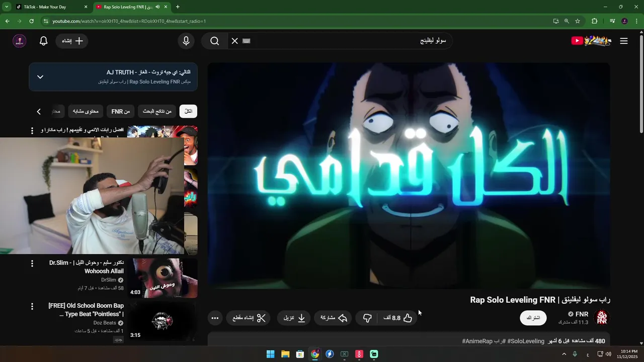The image size is (644, 362).
Task: Close the Rap Solo Leveling browser tab
Action: click(x=166, y=7)
